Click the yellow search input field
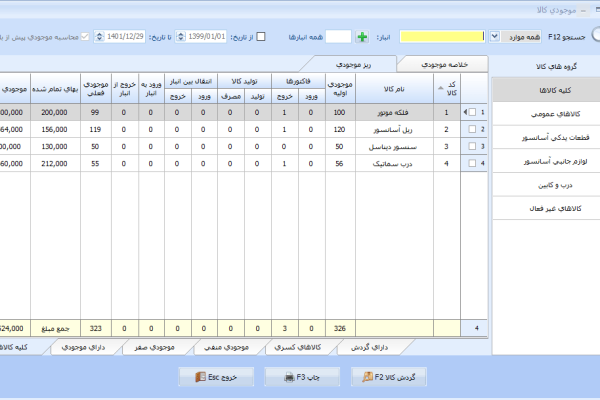600x400 pixels. (x=442, y=37)
